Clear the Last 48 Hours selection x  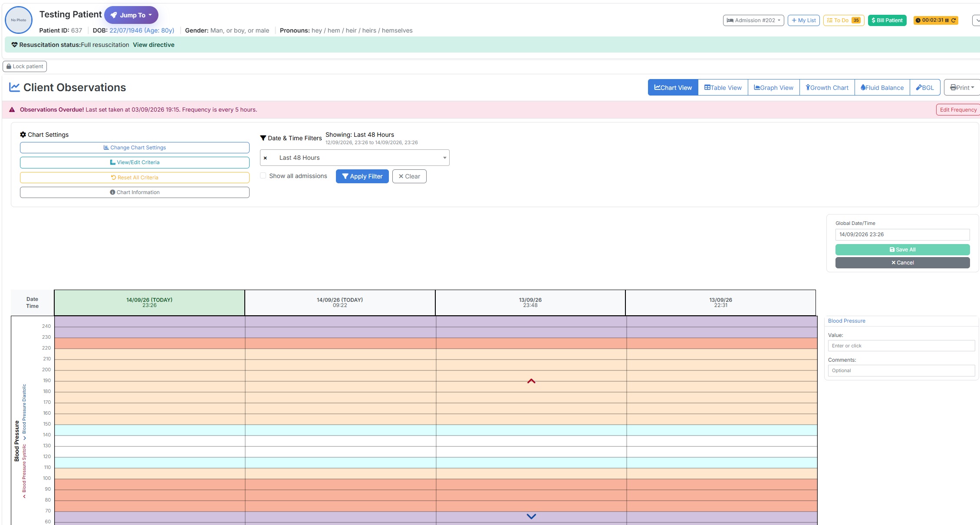[x=265, y=158]
